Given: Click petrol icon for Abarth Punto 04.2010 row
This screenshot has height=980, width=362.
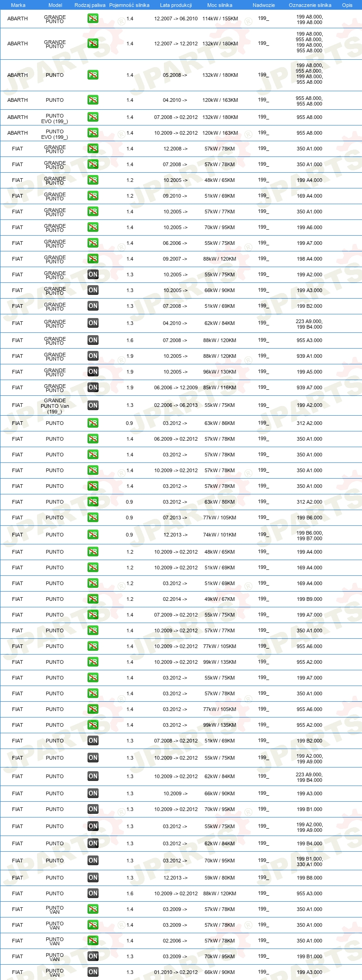Looking at the screenshot, I should pos(93,100).
